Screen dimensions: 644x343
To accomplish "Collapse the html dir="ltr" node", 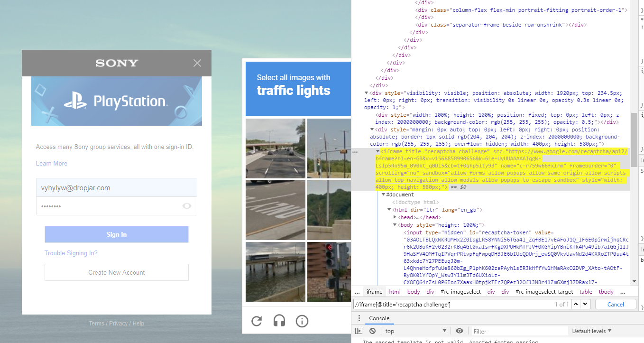I will tap(389, 210).
